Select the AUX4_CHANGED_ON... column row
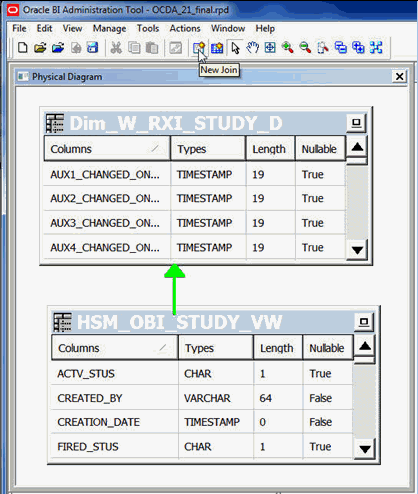The width and height of the screenshot is (418, 494). click(x=195, y=247)
